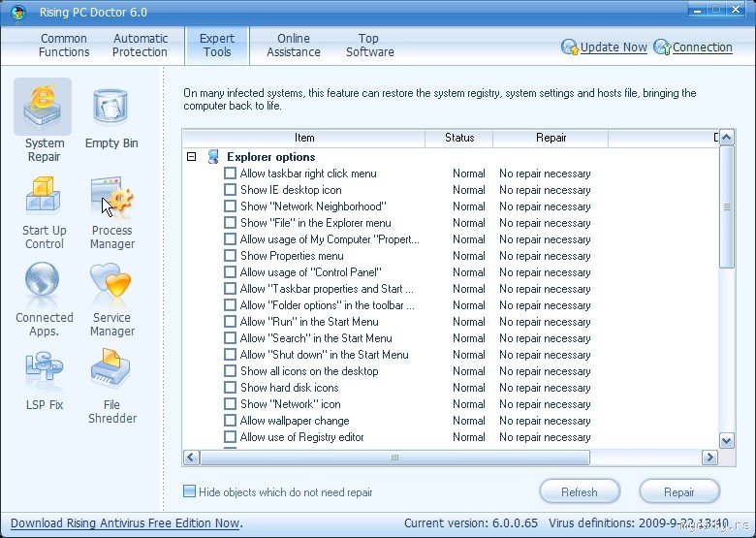The height and width of the screenshot is (538, 756).
Task: Click the Refresh button
Action: pos(580,491)
